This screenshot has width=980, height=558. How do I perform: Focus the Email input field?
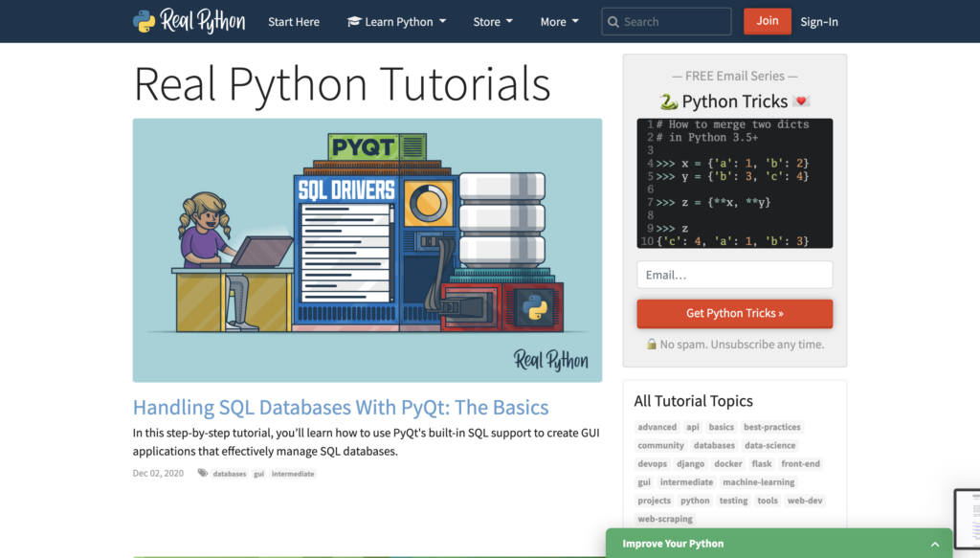[734, 275]
